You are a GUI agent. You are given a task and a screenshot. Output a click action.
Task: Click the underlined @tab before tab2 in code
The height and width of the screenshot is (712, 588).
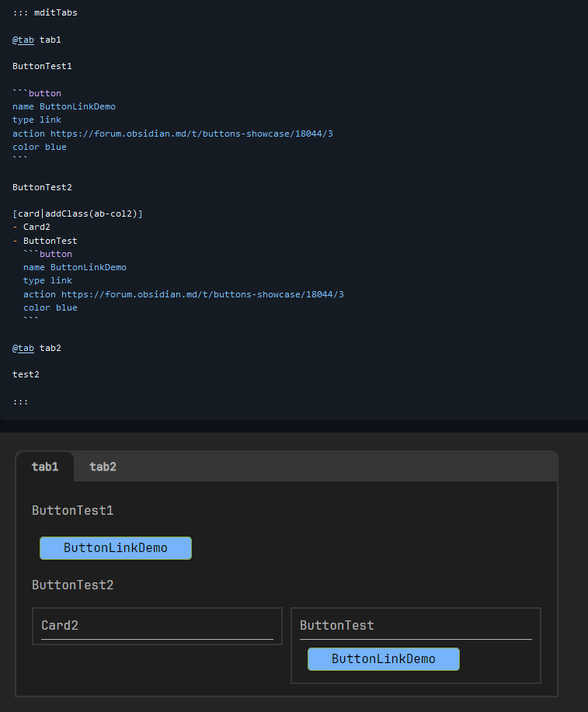(26, 348)
